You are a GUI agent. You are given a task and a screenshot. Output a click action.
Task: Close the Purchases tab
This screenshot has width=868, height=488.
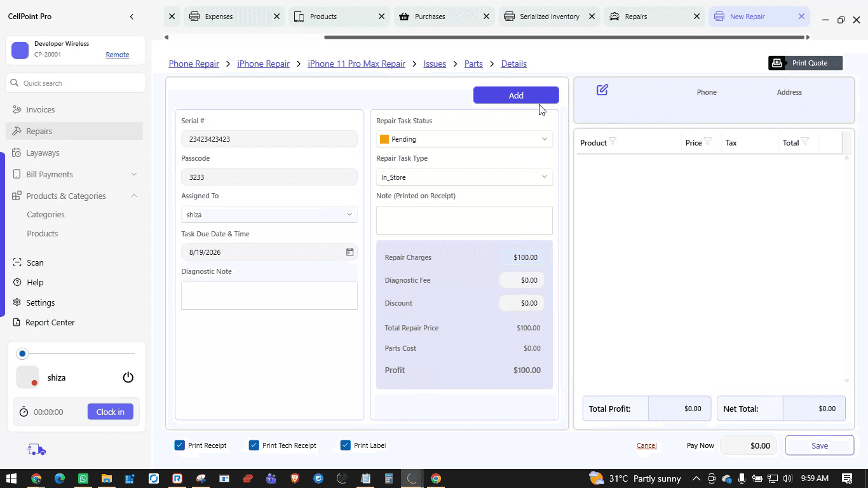[486, 17]
